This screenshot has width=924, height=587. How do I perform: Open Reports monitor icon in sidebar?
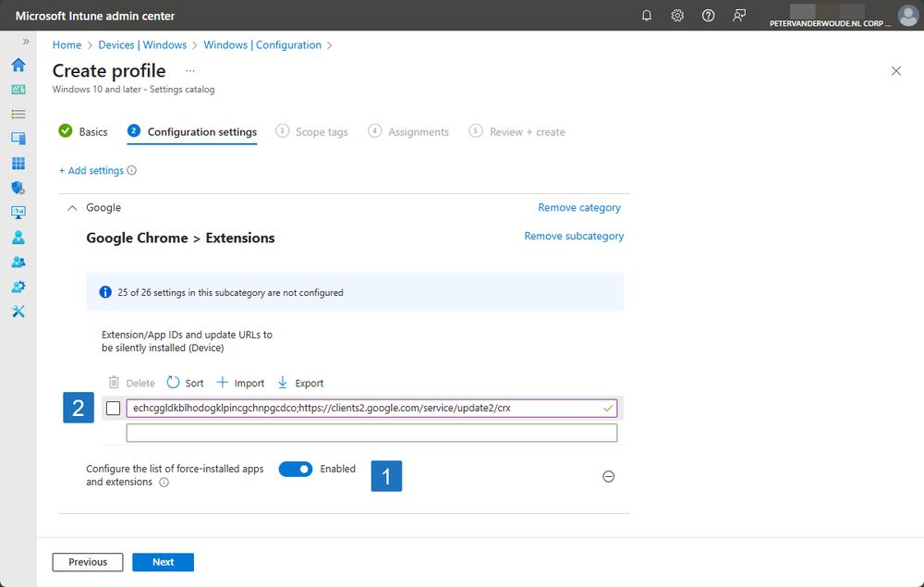pos(18,213)
